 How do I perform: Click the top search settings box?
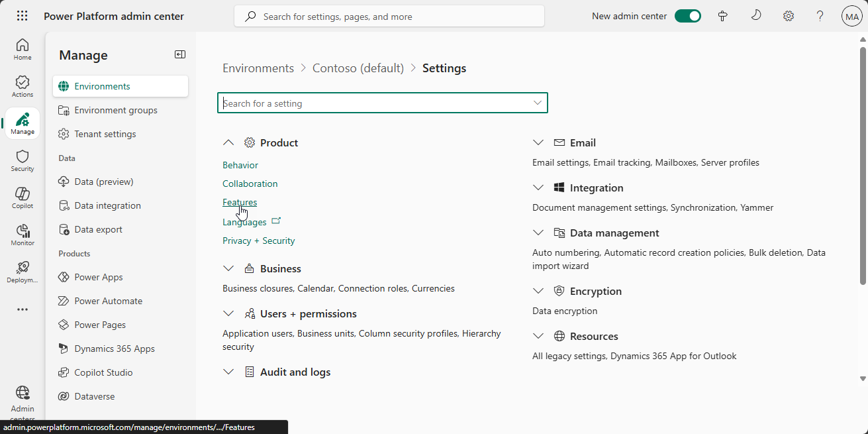[x=389, y=17]
